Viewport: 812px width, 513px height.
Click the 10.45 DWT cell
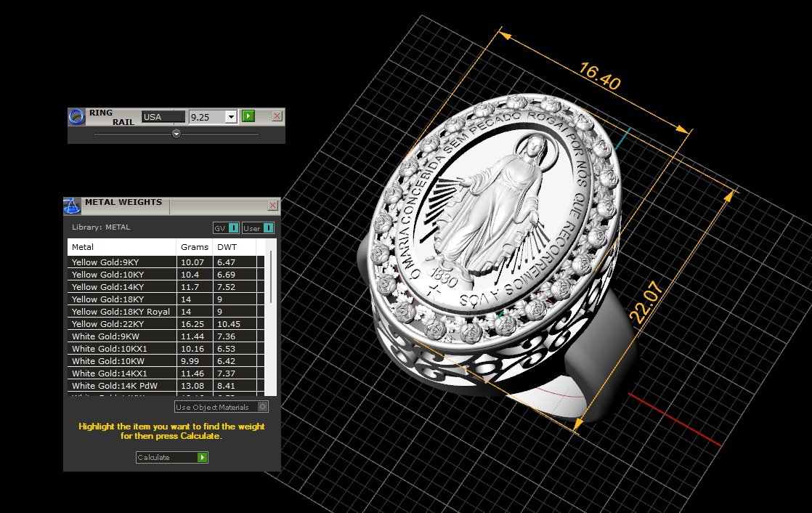pos(235,324)
